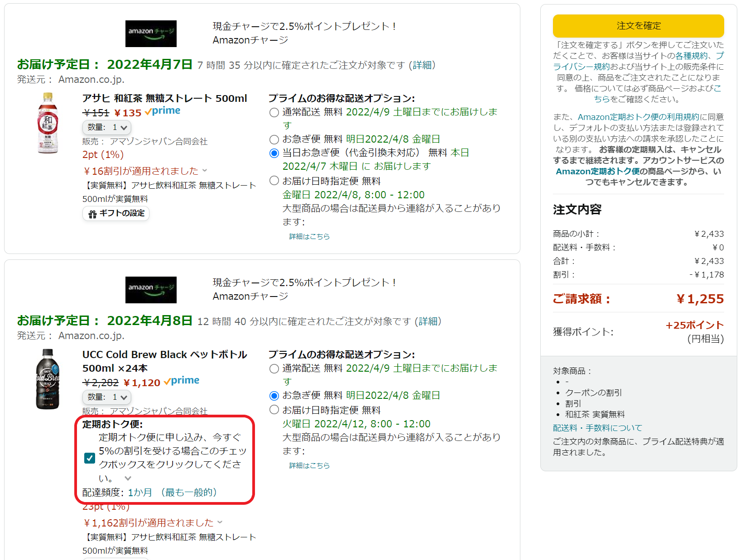
Task: Click the ギフトの設定 gift button
Action: [x=116, y=213]
